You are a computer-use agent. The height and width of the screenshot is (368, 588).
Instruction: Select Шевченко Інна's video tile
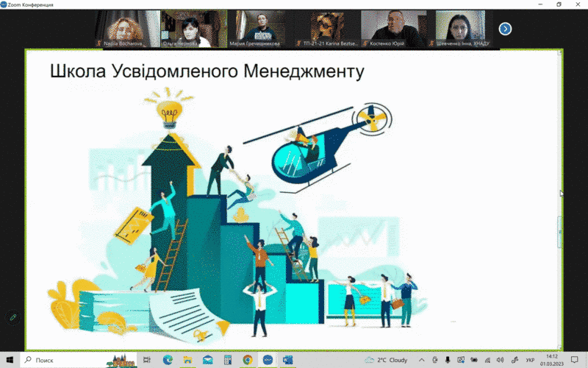point(460,29)
